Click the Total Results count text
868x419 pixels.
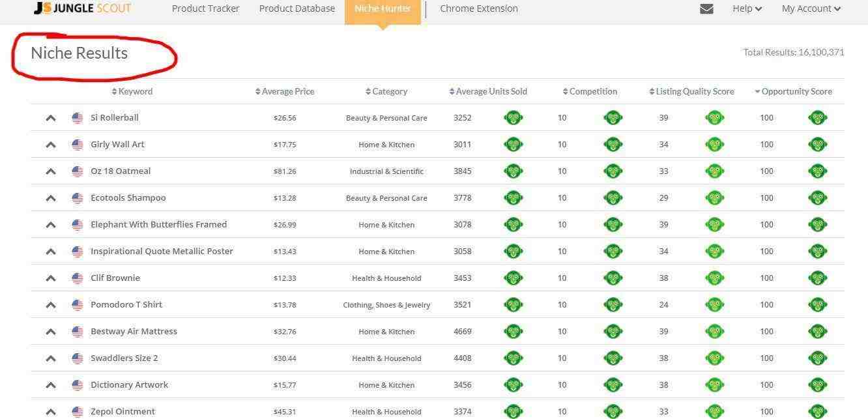click(x=794, y=52)
